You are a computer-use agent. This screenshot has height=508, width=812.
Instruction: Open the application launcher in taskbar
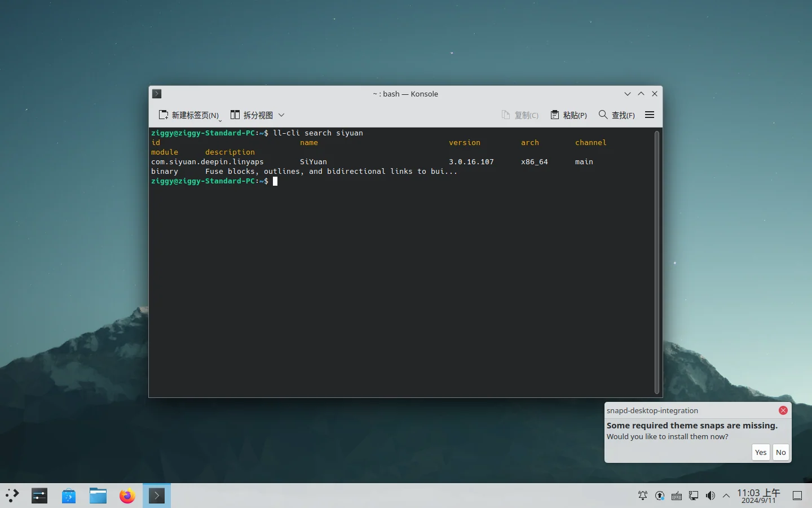[12, 496]
